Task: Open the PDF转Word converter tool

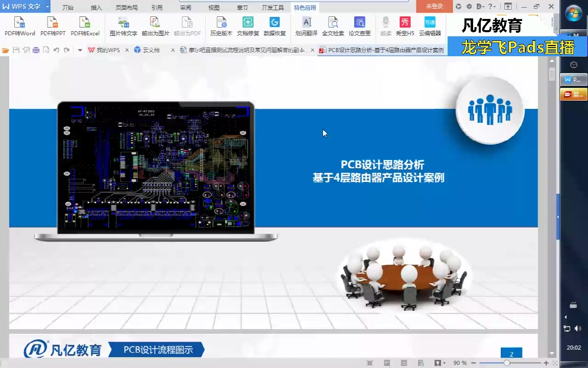Action: pyautogui.click(x=19, y=26)
